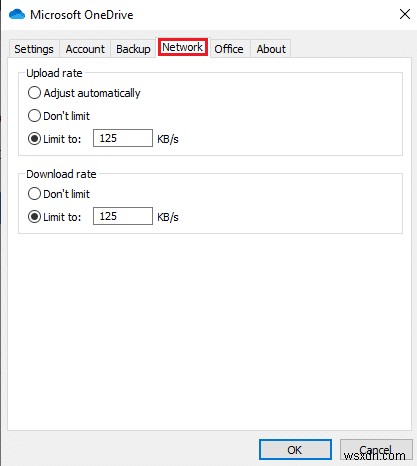Confirm the settings with OK button

pyautogui.click(x=295, y=450)
